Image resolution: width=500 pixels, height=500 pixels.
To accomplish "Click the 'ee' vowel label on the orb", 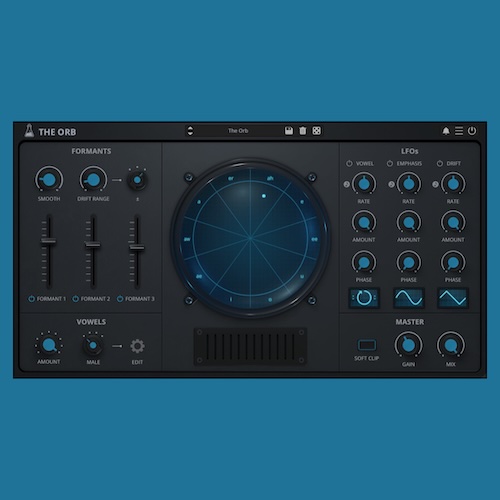I will click(x=314, y=239).
